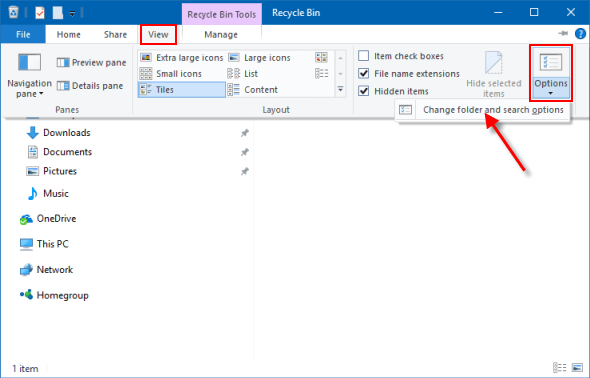Select the Details layout icon
Viewport: 590px width, 378px height.
[x=321, y=73]
